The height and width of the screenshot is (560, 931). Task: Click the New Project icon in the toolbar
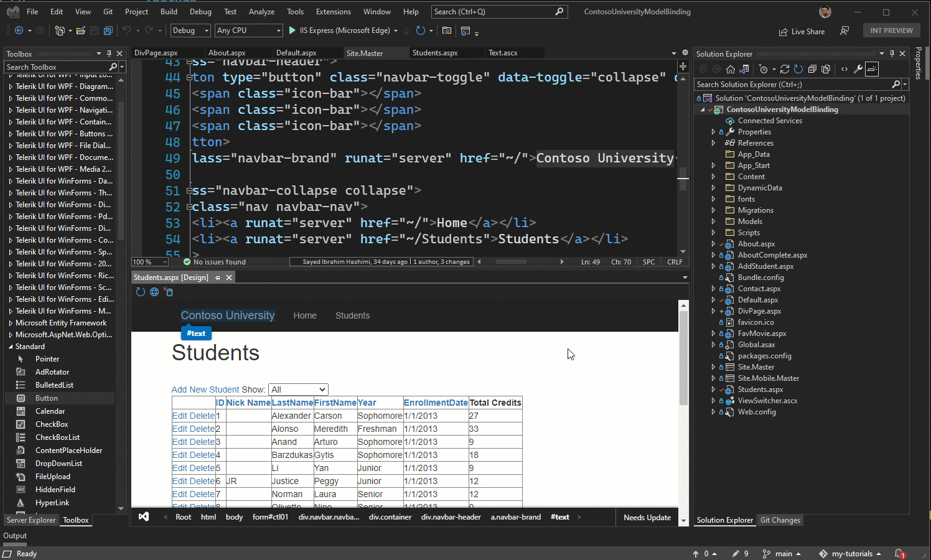click(x=60, y=30)
